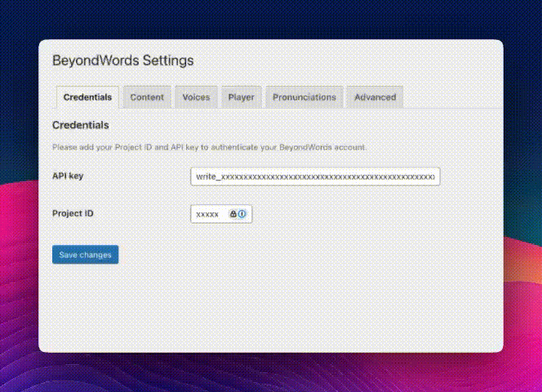Open the Voices tab

196,97
